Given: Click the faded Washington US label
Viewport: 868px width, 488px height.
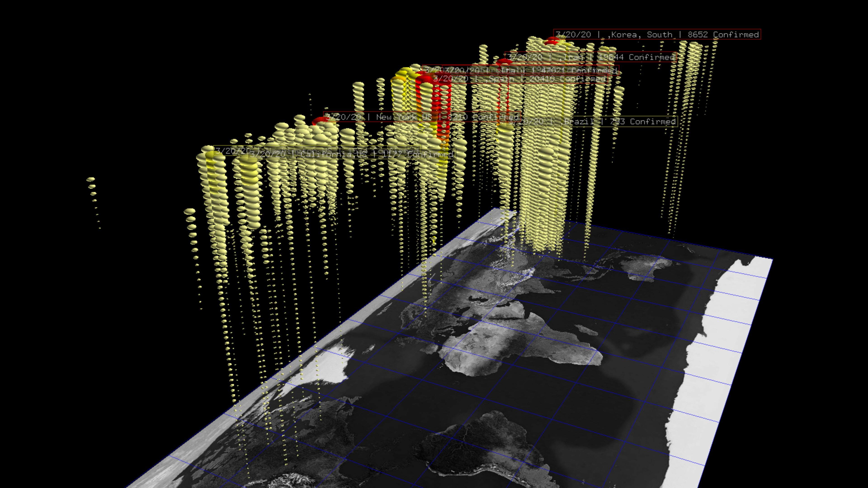Looking at the screenshot, I should tap(233, 150).
